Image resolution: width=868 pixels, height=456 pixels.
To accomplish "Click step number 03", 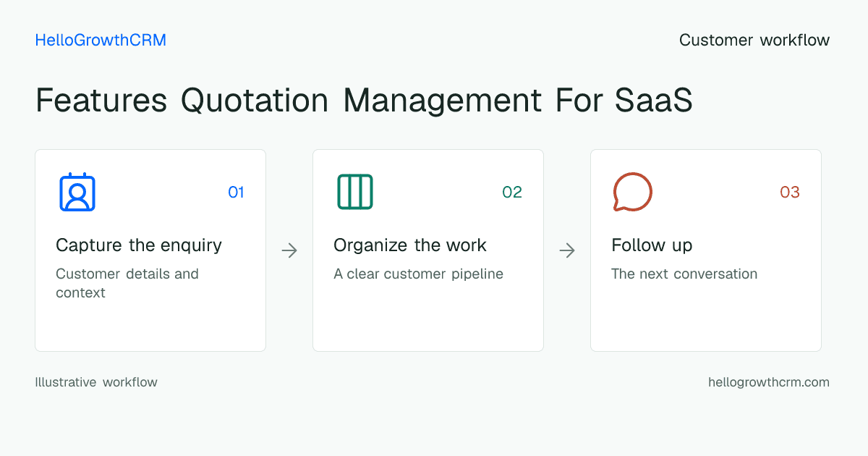I will [x=790, y=192].
